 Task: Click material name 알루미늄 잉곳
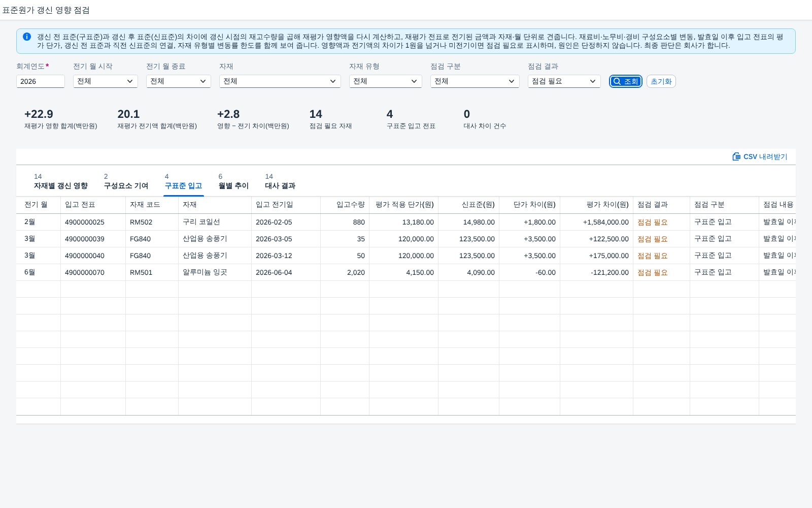click(205, 272)
